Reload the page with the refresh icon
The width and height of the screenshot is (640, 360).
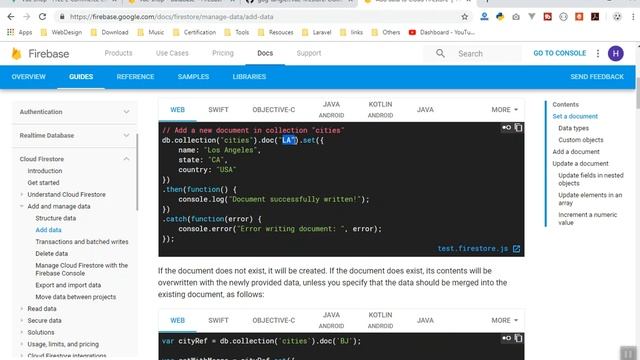(x=42, y=17)
